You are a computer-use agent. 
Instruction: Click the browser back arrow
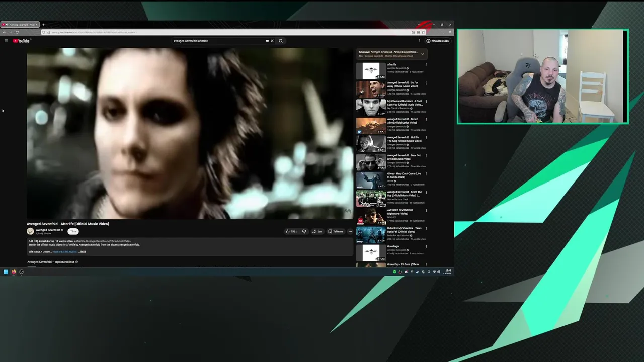pyautogui.click(x=4, y=32)
